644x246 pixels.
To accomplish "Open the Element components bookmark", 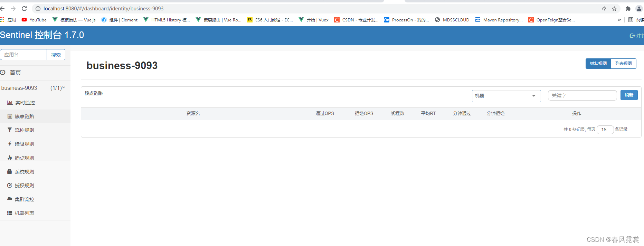I will pyautogui.click(x=120, y=20).
